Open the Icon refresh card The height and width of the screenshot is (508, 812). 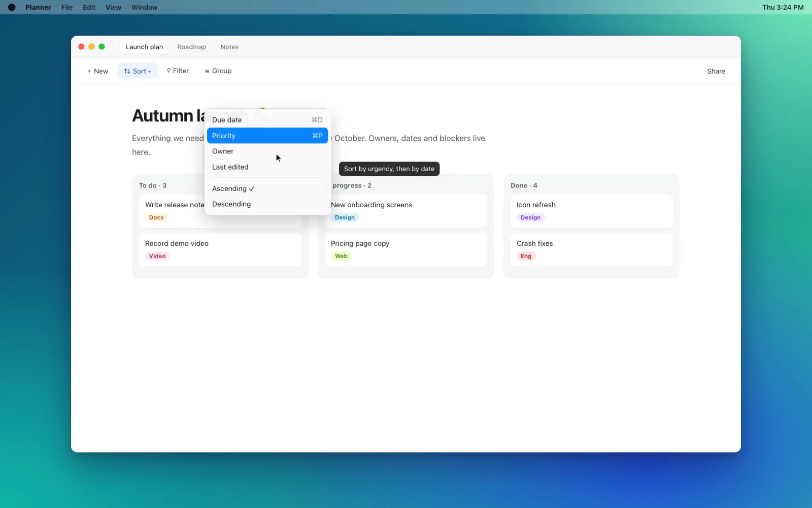pos(592,211)
